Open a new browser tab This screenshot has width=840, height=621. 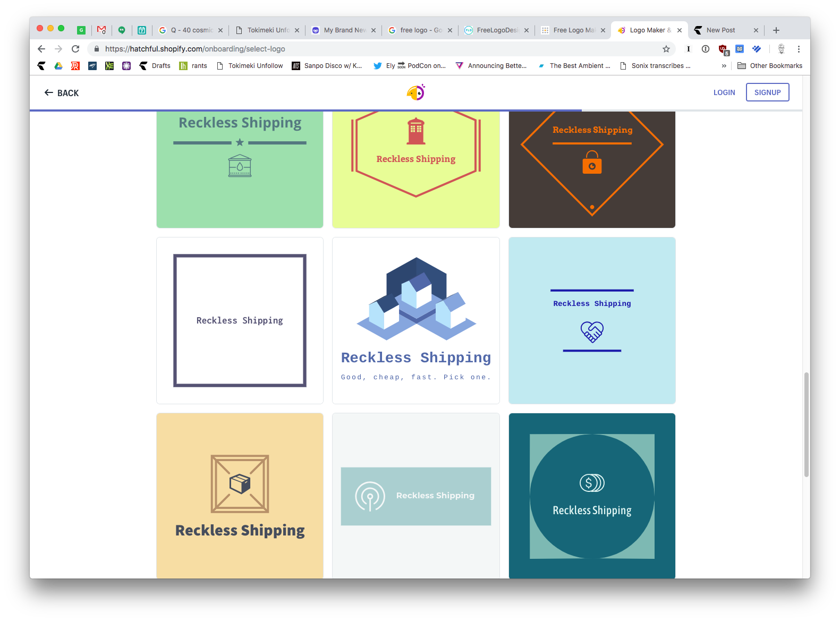coord(776,30)
